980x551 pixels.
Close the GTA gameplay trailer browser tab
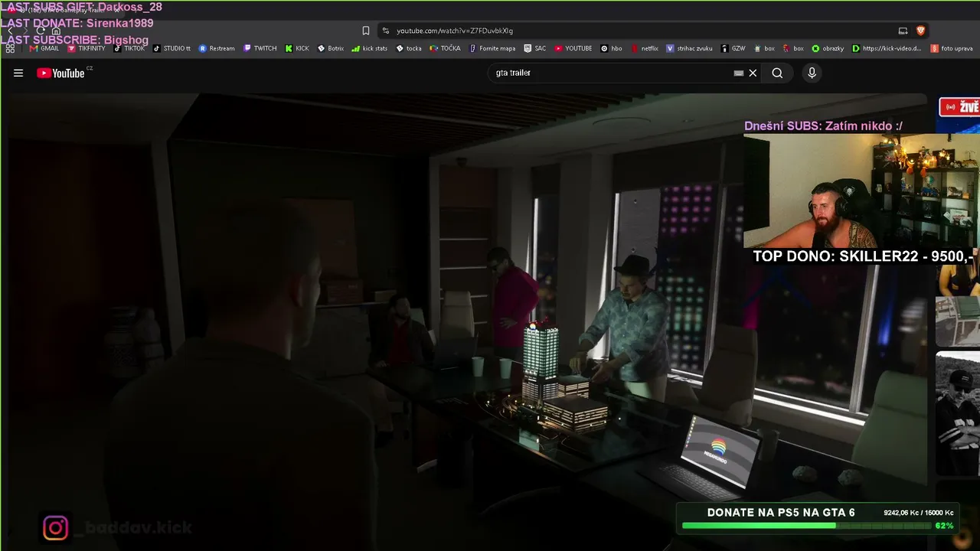pyautogui.click(x=116, y=11)
